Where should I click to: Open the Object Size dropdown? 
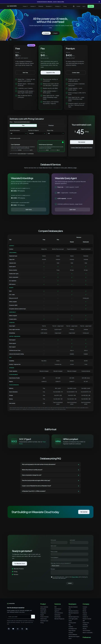(55, 133)
